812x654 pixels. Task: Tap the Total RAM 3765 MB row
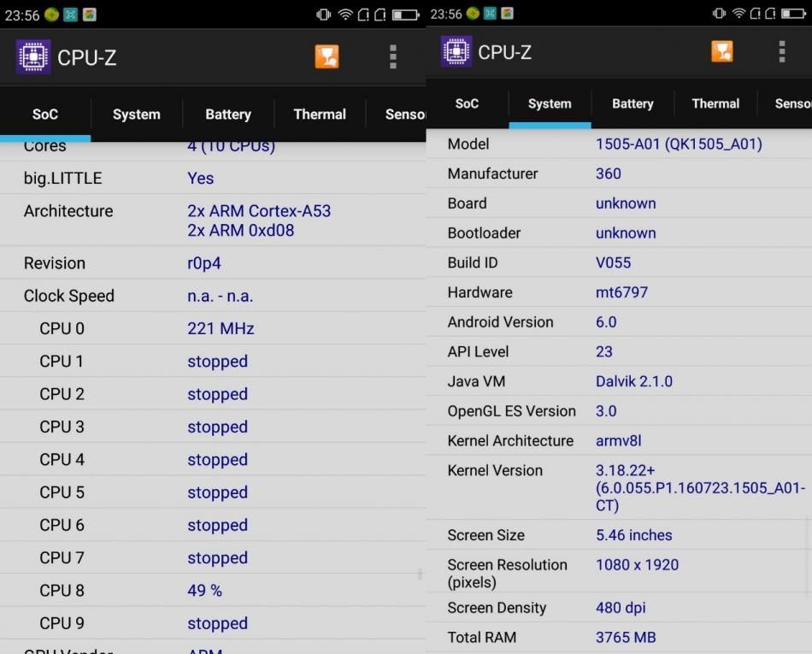point(619,637)
